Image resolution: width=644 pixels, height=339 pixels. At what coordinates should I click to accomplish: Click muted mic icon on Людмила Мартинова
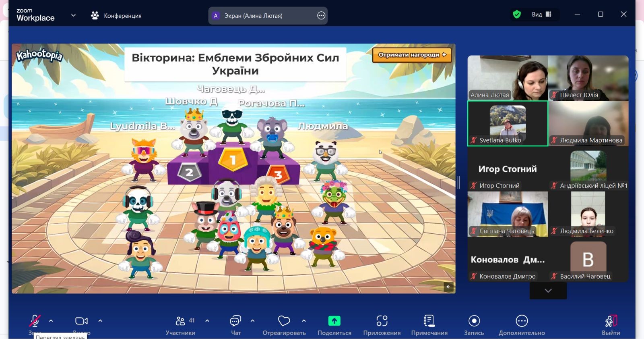pyautogui.click(x=555, y=140)
